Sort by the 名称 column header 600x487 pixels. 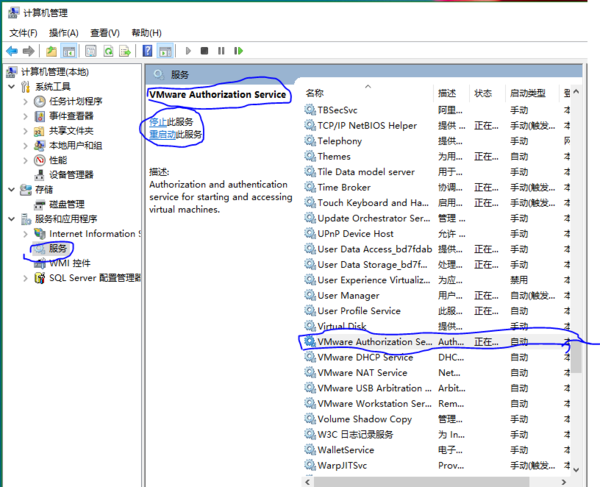coord(315,93)
